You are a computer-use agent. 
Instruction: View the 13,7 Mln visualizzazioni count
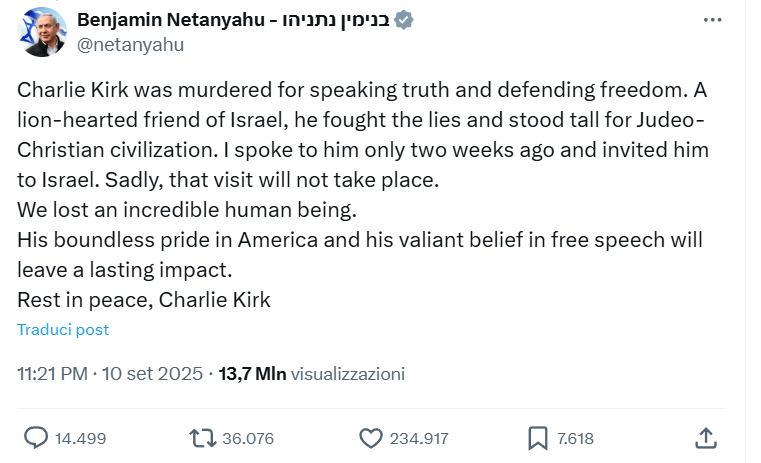pos(312,374)
